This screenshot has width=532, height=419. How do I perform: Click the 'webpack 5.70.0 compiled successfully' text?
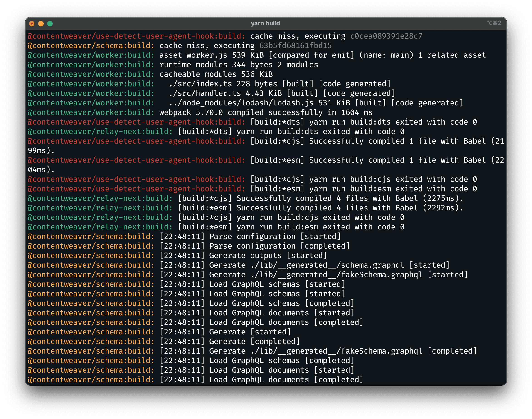click(x=241, y=113)
